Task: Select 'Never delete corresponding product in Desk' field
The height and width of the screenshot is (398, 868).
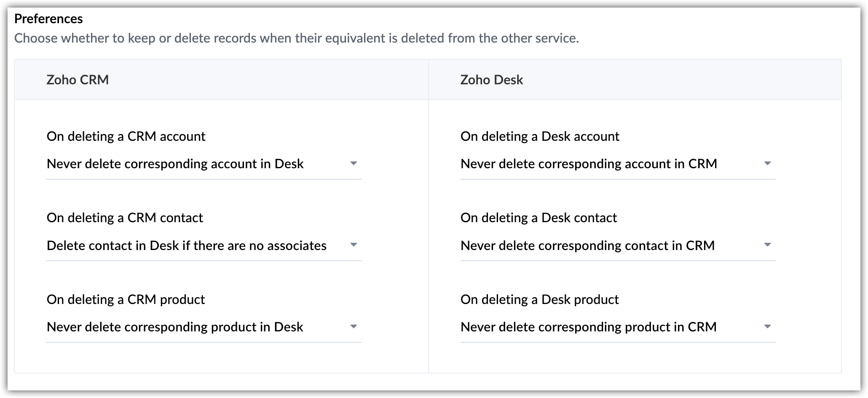Action: pyautogui.click(x=204, y=327)
